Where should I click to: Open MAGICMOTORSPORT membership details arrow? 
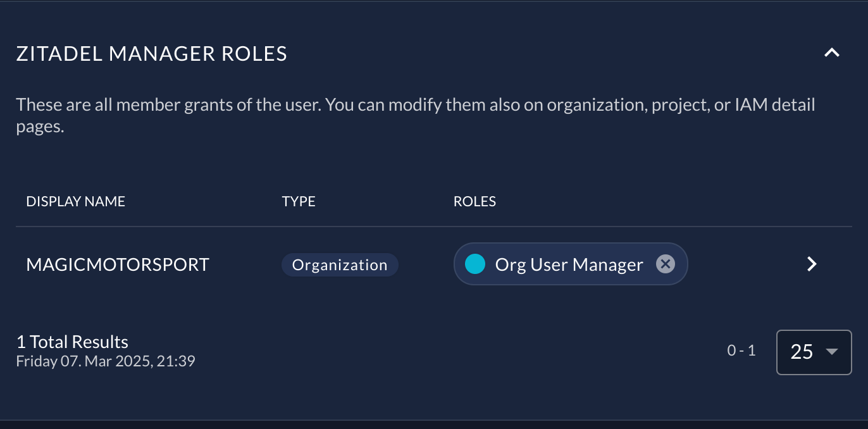(812, 264)
